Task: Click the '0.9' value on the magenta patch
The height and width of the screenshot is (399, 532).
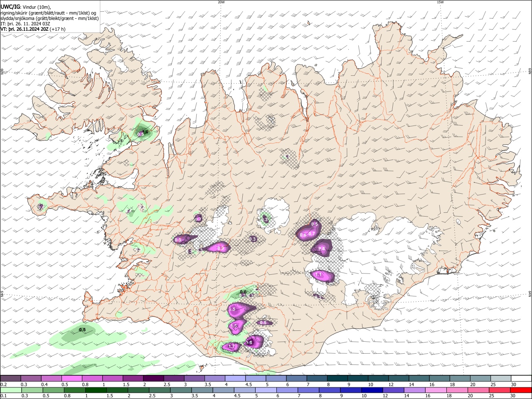Action: click(x=221, y=248)
